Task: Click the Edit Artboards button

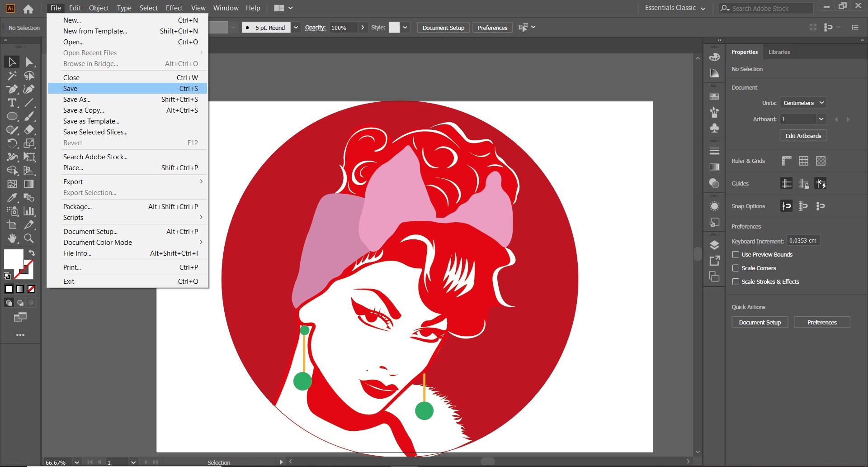Action: tap(803, 136)
